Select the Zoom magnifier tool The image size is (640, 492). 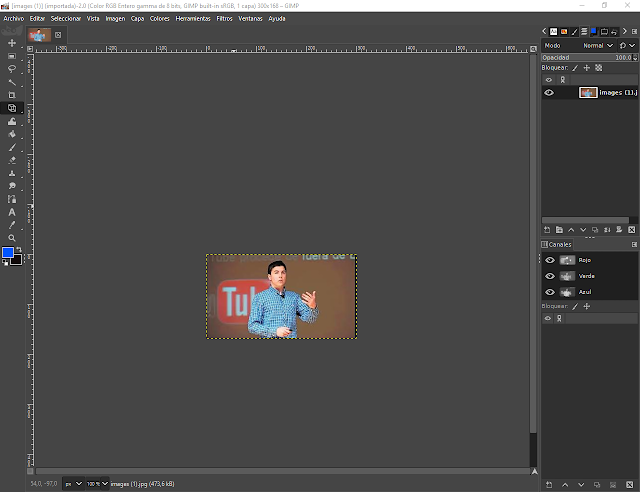(x=12, y=238)
